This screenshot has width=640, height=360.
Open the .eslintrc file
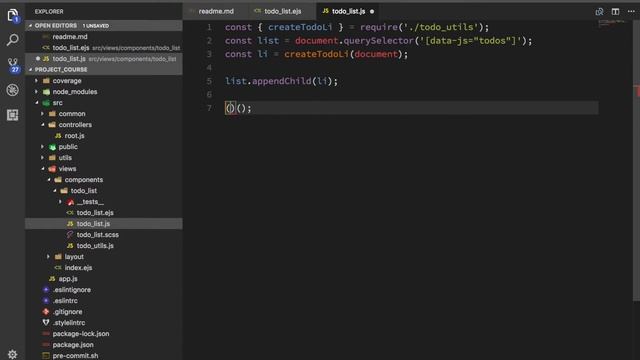click(x=104, y=301)
